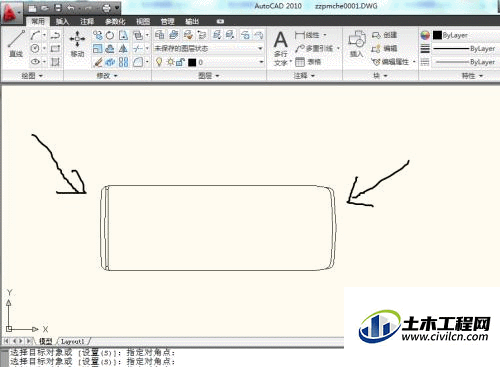Switch to the 插入 ribbon tab

click(62, 21)
